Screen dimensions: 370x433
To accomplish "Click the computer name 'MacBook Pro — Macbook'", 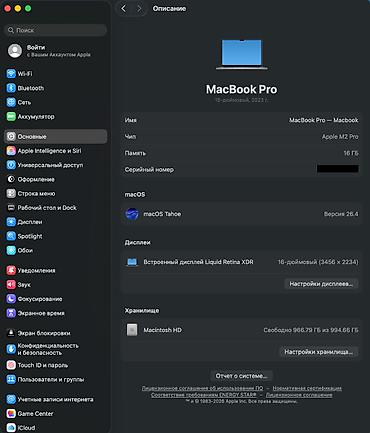I will tap(323, 120).
